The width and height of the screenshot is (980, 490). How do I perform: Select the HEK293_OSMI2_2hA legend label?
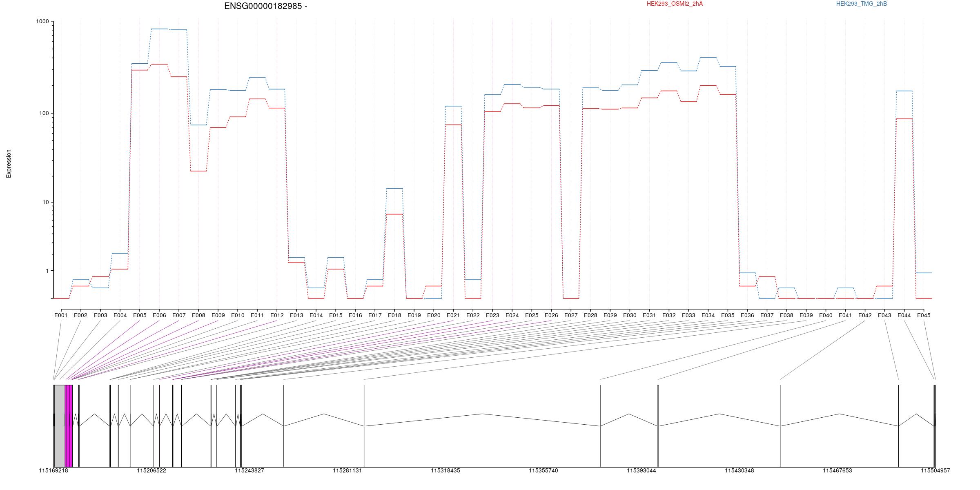[x=675, y=4]
